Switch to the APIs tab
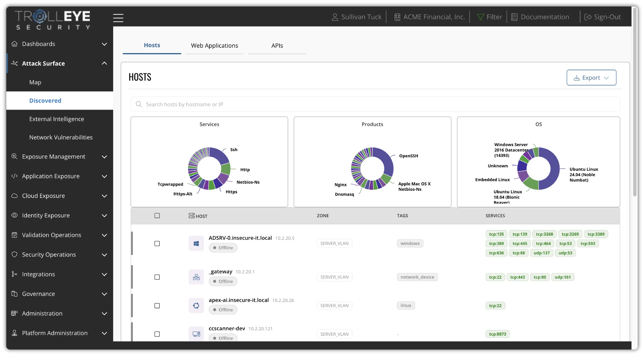 pos(277,46)
